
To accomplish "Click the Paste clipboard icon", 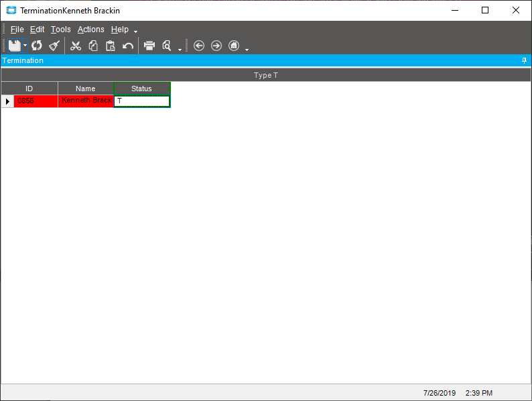I will click(111, 46).
